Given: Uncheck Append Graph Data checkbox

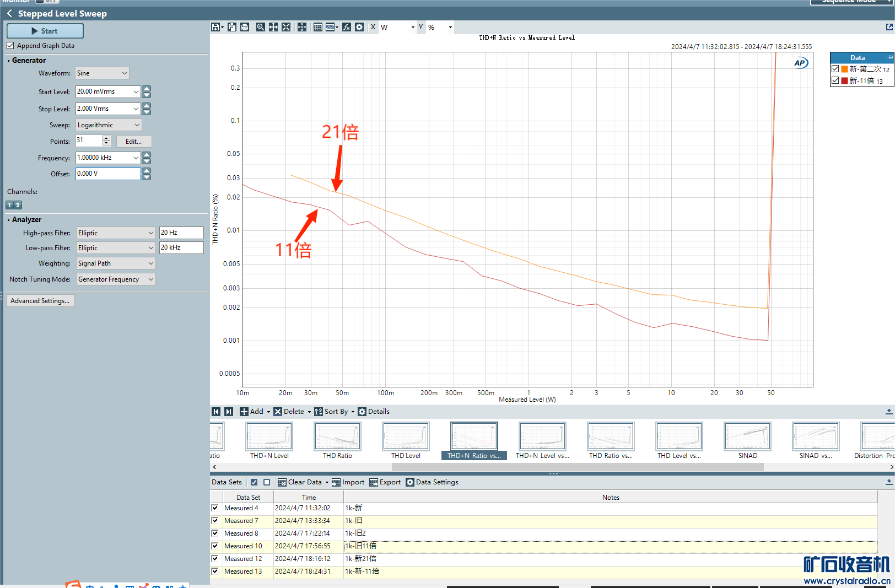Looking at the screenshot, I should (x=10, y=46).
